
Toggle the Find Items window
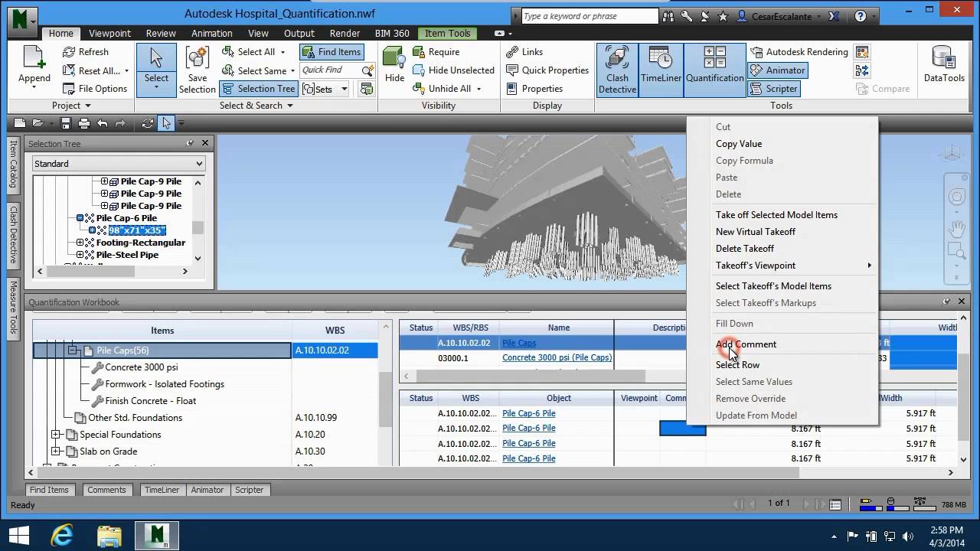(332, 52)
